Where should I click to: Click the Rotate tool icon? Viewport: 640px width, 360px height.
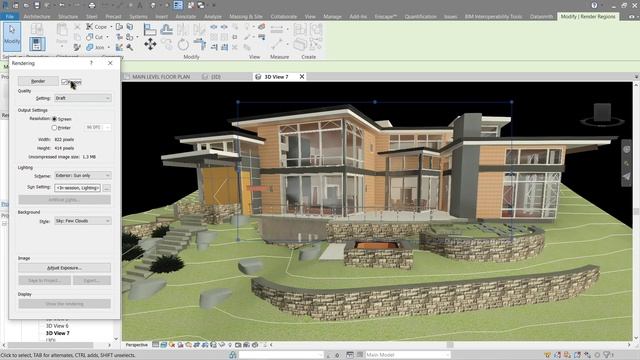[183, 44]
